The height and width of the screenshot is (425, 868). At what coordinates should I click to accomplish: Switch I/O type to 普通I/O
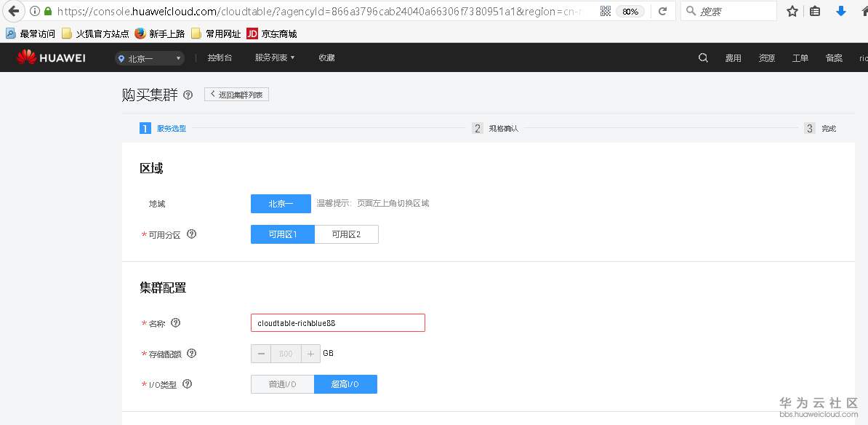(x=282, y=384)
